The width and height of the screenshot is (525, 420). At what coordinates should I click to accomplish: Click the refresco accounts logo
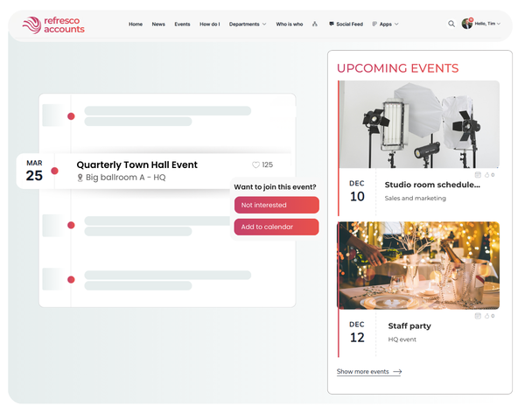[x=53, y=25]
